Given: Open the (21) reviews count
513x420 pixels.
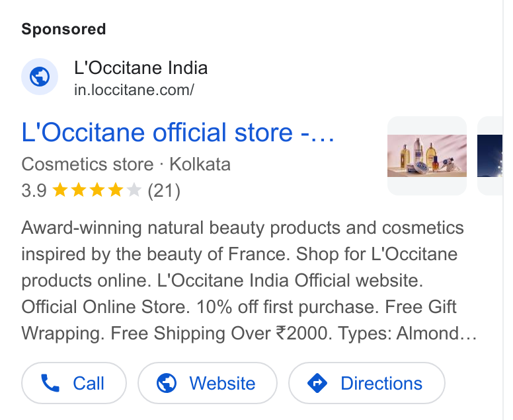Looking at the screenshot, I should click(x=164, y=191).
